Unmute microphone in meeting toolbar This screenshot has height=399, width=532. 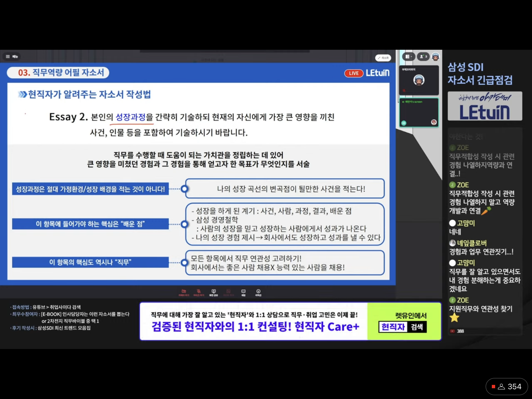199,292
